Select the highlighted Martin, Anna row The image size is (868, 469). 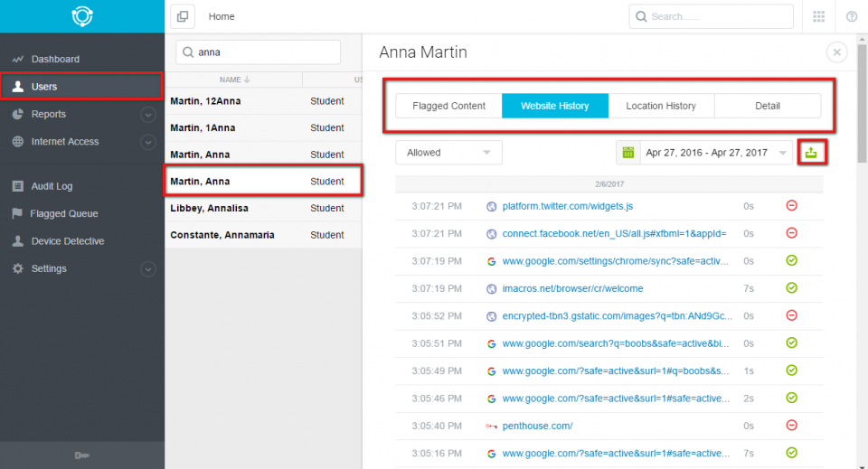[x=263, y=181]
